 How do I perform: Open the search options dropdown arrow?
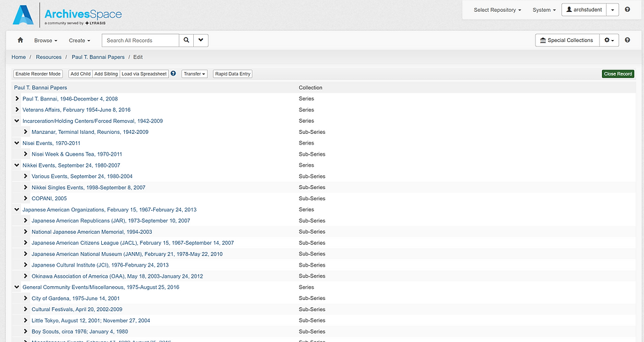(x=201, y=40)
